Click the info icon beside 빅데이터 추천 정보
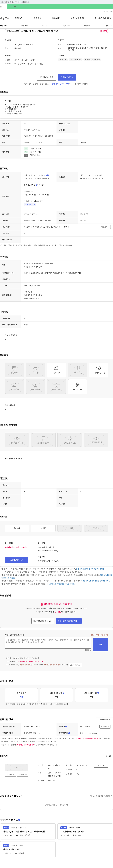The width and height of the screenshot is (113, 868). point(19,820)
